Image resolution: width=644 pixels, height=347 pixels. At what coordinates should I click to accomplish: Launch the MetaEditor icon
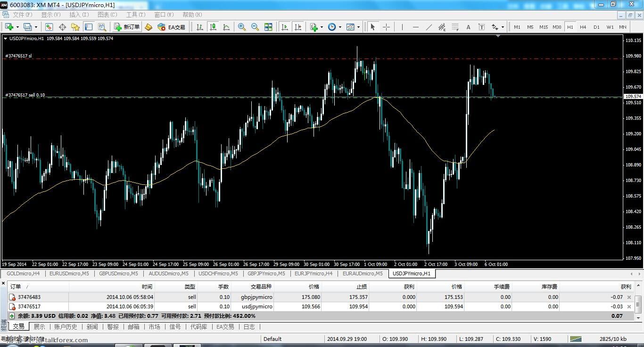tap(149, 27)
